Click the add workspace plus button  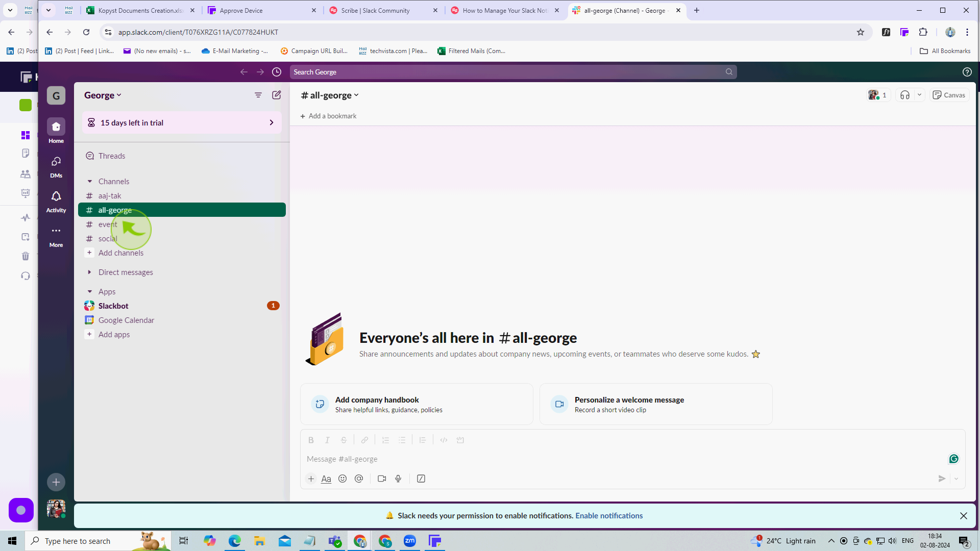pyautogui.click(x=56, y=482)
